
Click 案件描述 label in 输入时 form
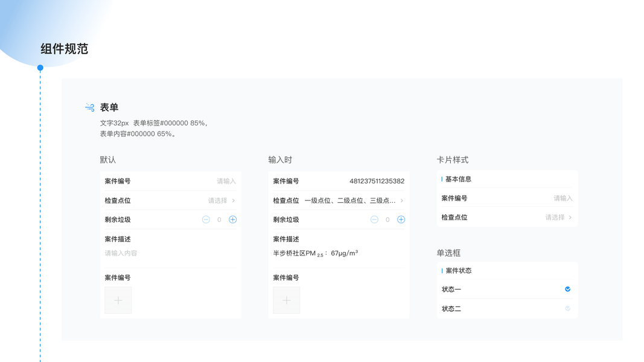pos(286,239)
